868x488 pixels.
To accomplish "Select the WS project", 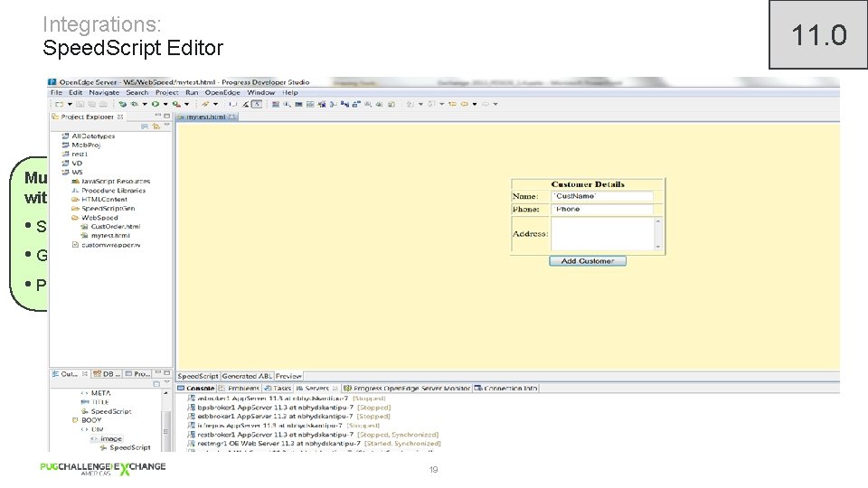I will point(72,172).
